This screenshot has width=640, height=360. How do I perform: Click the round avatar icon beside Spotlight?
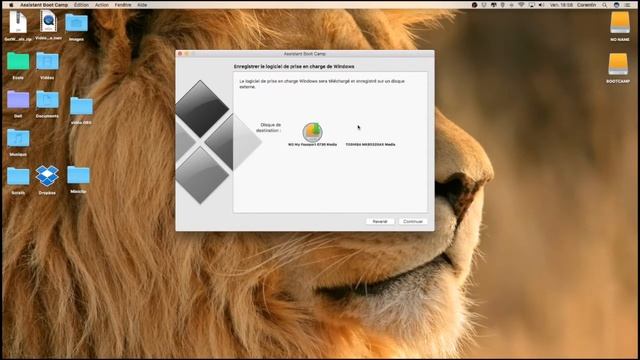(x=616, y=5)
